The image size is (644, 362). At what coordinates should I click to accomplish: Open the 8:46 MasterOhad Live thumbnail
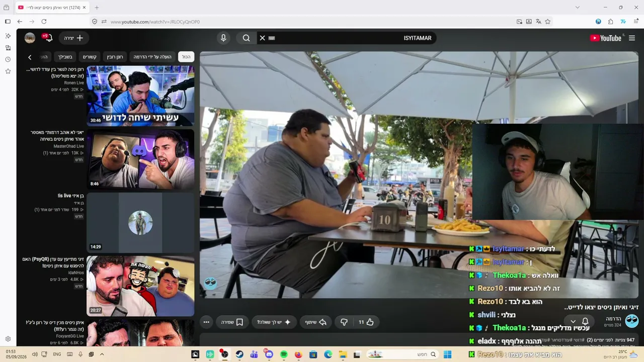click(x=140, y=159)
